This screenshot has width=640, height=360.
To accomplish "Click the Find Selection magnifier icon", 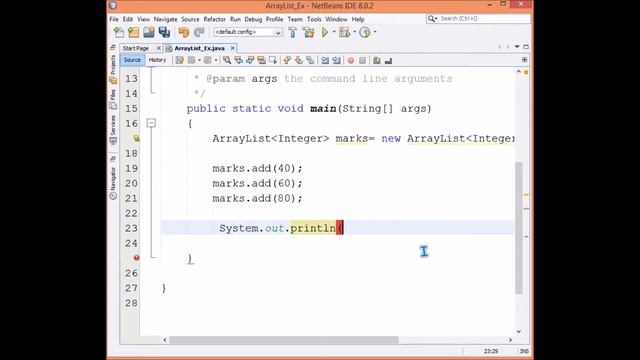I will (227, 60).
